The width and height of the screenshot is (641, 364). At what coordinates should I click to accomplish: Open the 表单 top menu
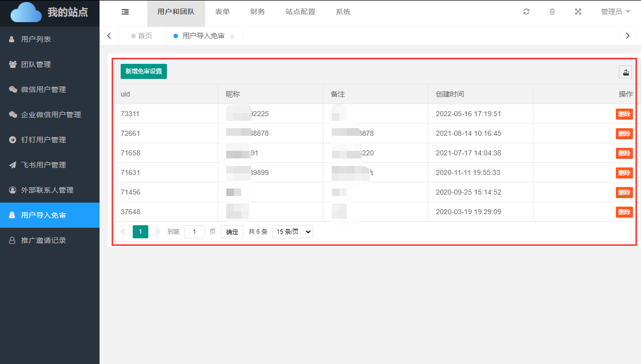pyautogui.click(x=222, y=12)
